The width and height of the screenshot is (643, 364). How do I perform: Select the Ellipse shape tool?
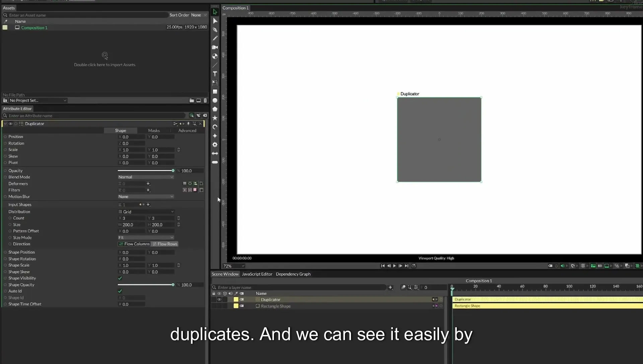[215, 100]
